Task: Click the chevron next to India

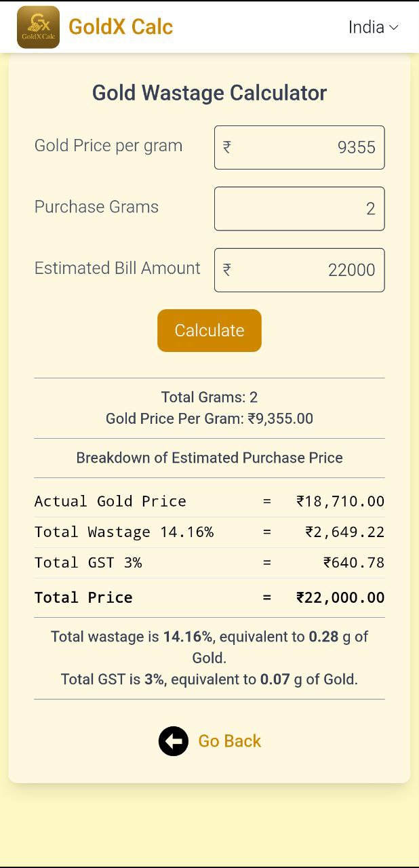Action: pos(394,28)
